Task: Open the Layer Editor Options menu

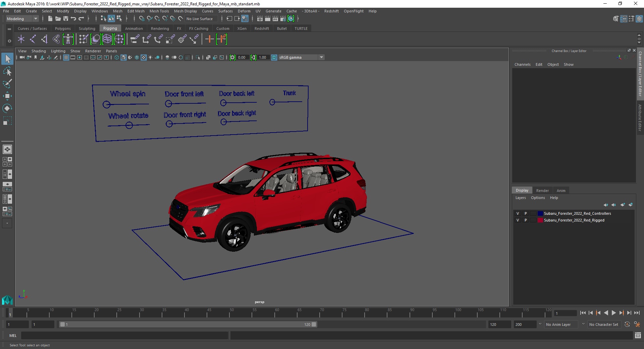Action: (538, 198)
